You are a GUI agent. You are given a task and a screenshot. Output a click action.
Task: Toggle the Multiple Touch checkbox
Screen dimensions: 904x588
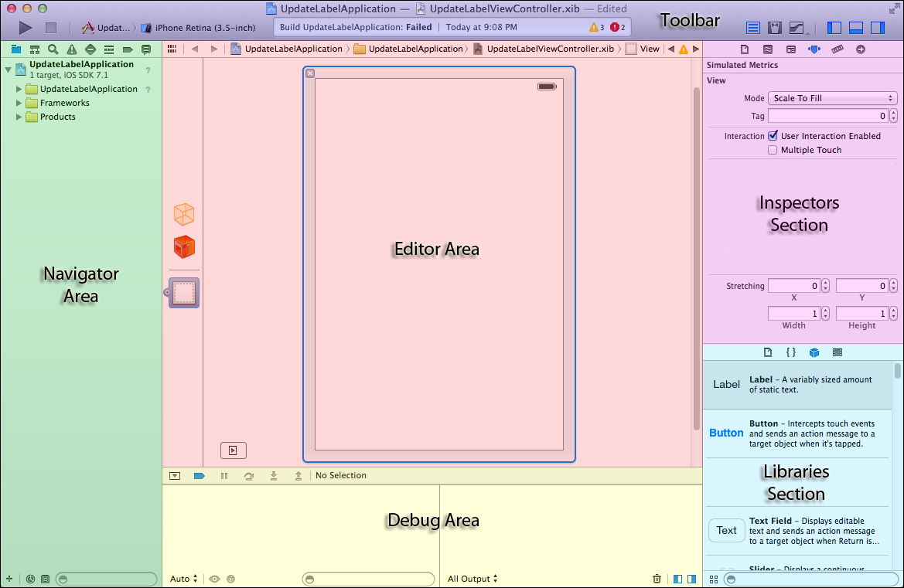pyautogui.click(x=773, y=149)
